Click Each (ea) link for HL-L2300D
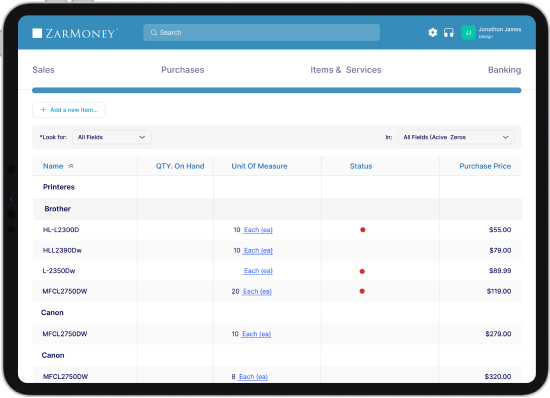The height and width of the screenshot is (398, 550). 258,230
